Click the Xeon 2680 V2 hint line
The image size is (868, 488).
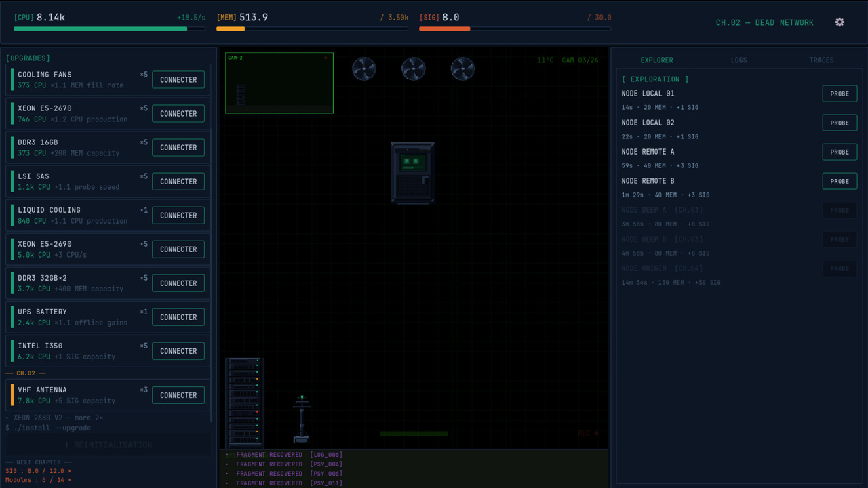pos(54,418)
